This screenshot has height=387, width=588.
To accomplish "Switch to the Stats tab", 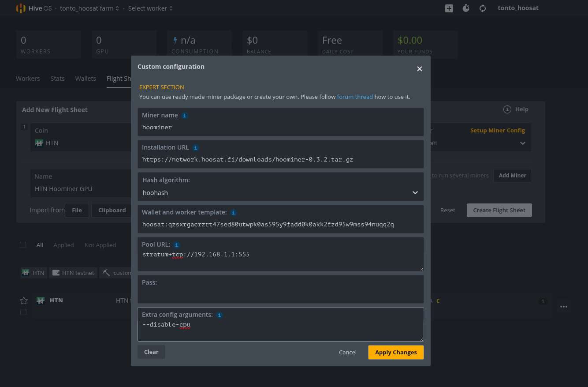I will (x=57, y=79).
